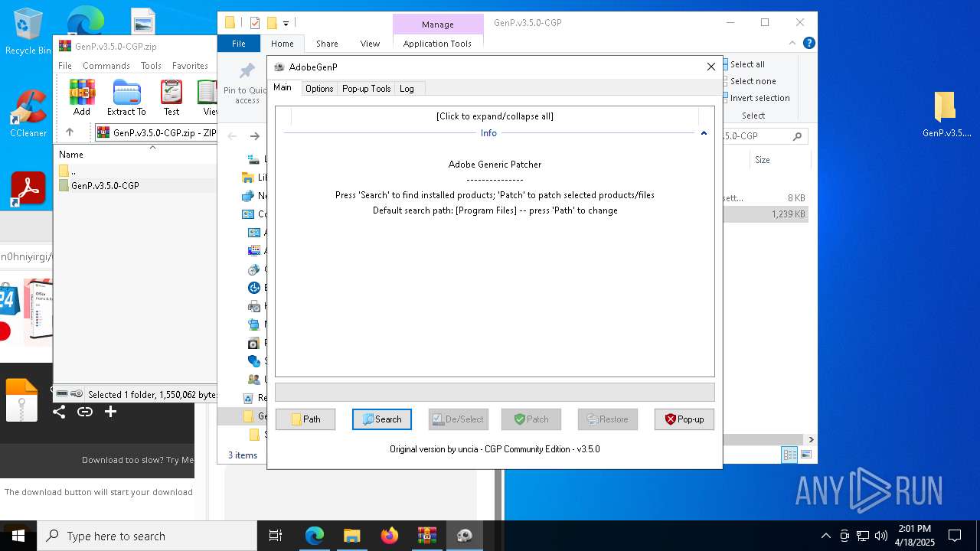This screenshot has width=980, height=551.
Task: Open the Application Tools ribbon tab
Action: [x=437, y=44]
